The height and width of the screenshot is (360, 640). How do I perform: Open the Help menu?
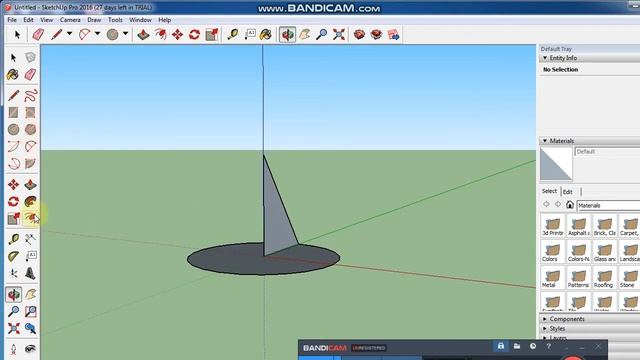click(164, 20)
